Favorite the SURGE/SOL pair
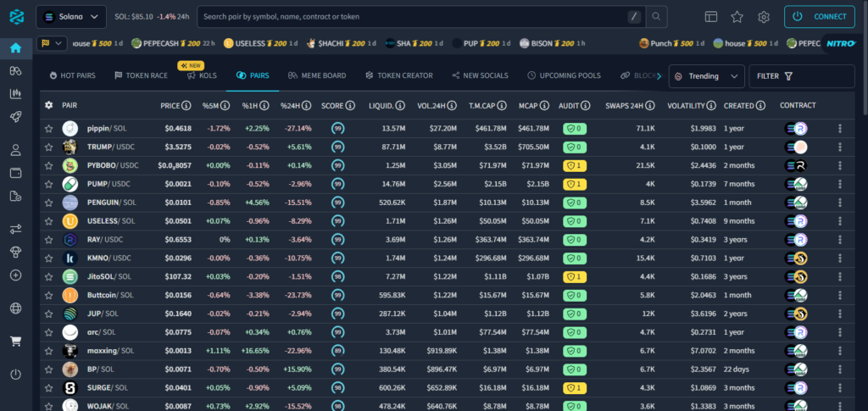 tap(48, 388)
